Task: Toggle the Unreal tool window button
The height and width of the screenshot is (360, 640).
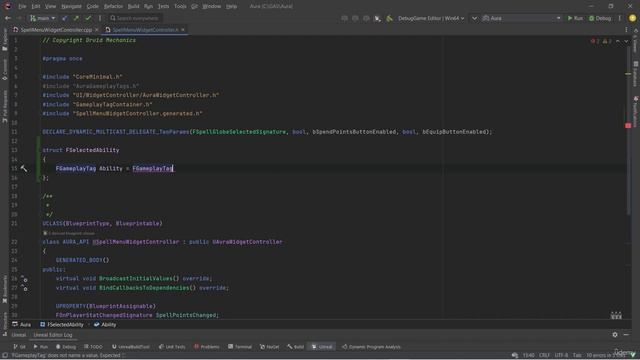Action: (x=322, y=347)
